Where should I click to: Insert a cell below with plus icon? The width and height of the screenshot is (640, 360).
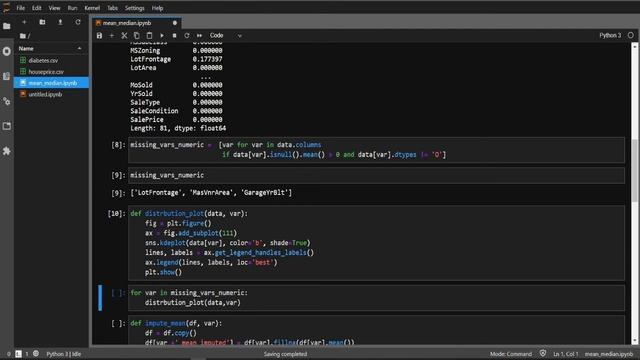(112, 36)
